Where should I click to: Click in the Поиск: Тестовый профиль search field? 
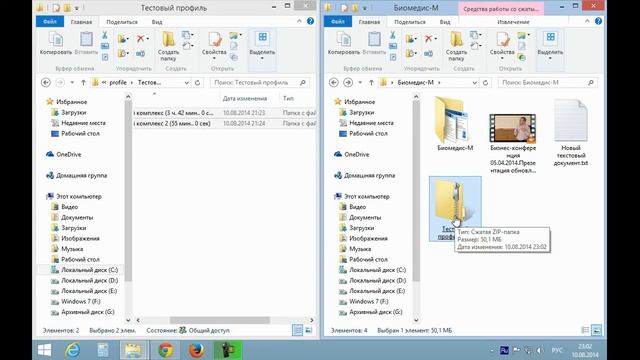point(260,82)
